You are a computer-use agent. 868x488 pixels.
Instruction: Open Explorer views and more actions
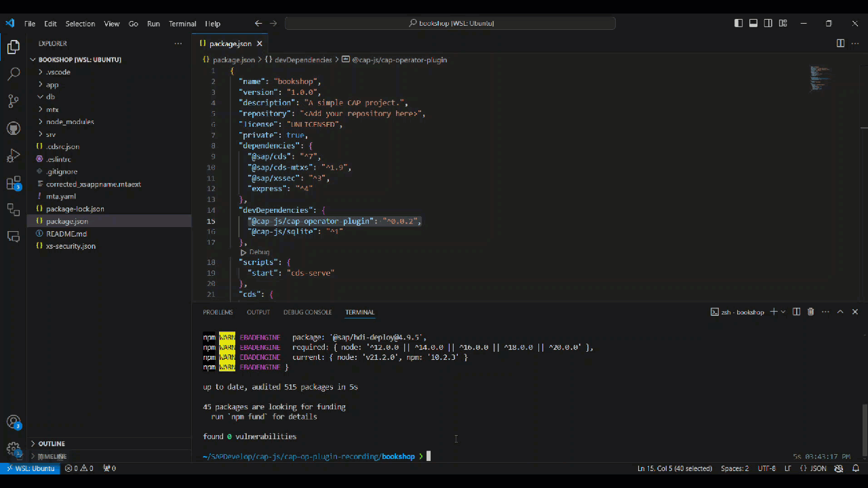tap(178, 43)
